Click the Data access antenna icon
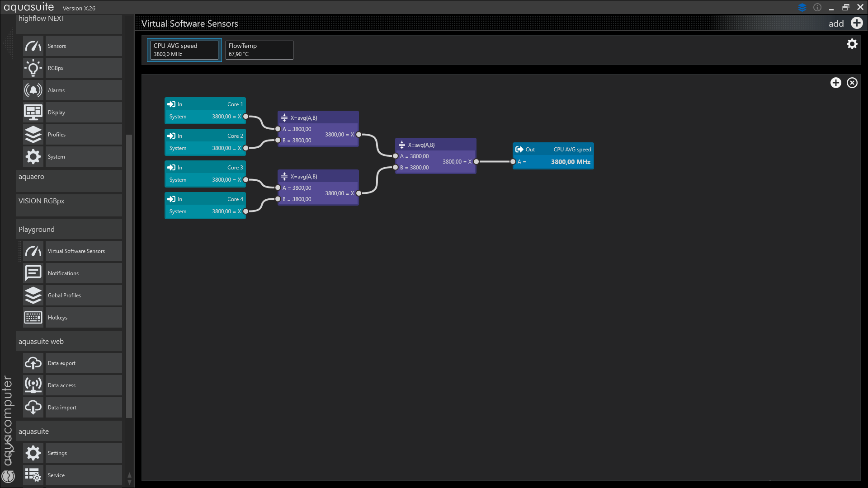Viewport: 868px width, 488px height. pos(33,385)
